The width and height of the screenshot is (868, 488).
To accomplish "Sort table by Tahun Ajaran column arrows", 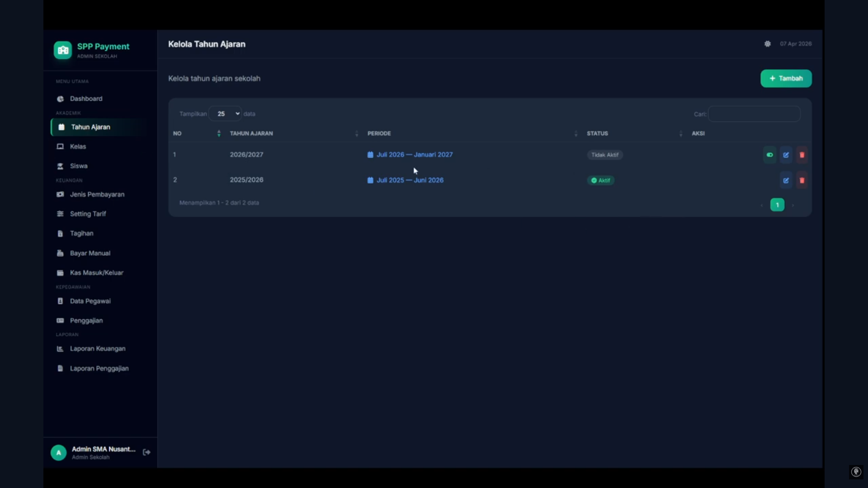I will [357, 133].
